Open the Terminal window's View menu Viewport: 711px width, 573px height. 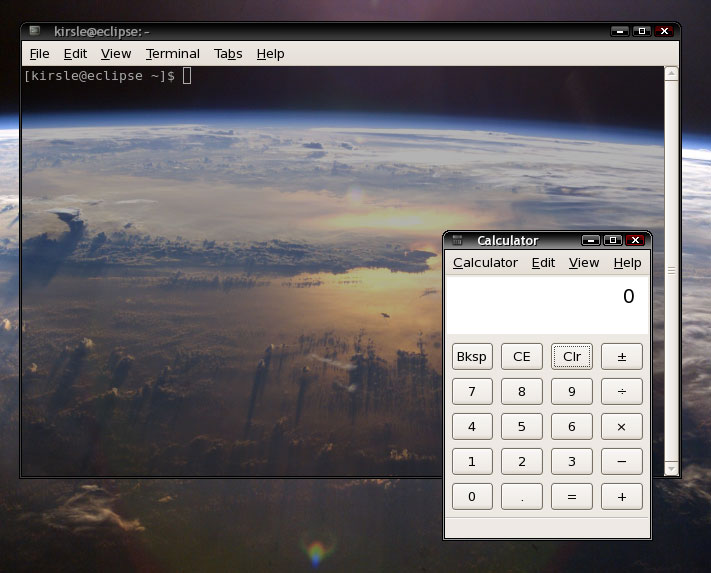point(116,54)
